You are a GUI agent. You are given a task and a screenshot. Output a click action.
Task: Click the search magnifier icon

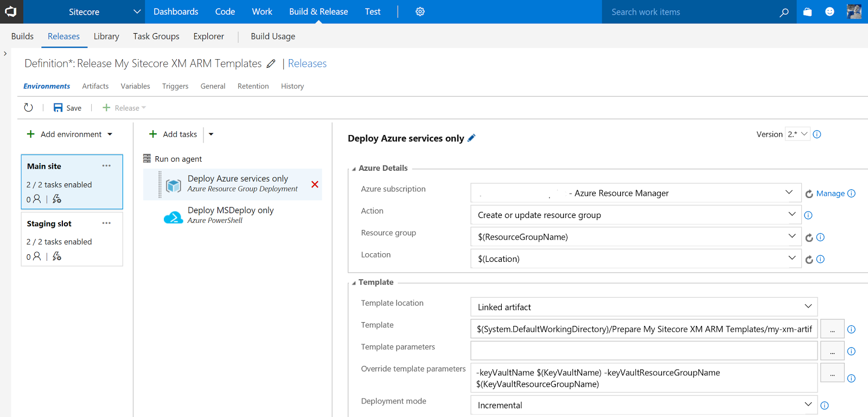pyautogui.click(x=784, y=12)
